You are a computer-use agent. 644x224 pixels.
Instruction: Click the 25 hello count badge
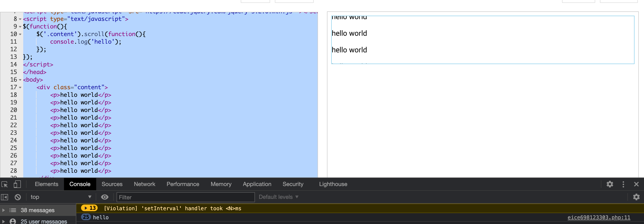coord(86,217)
